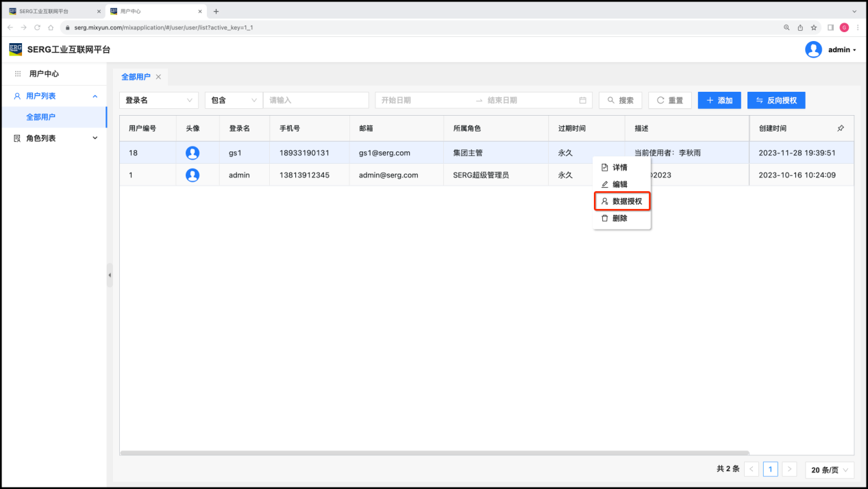
Task: Open the 20 条/页 page size dropdown
Action: (830, 470)
